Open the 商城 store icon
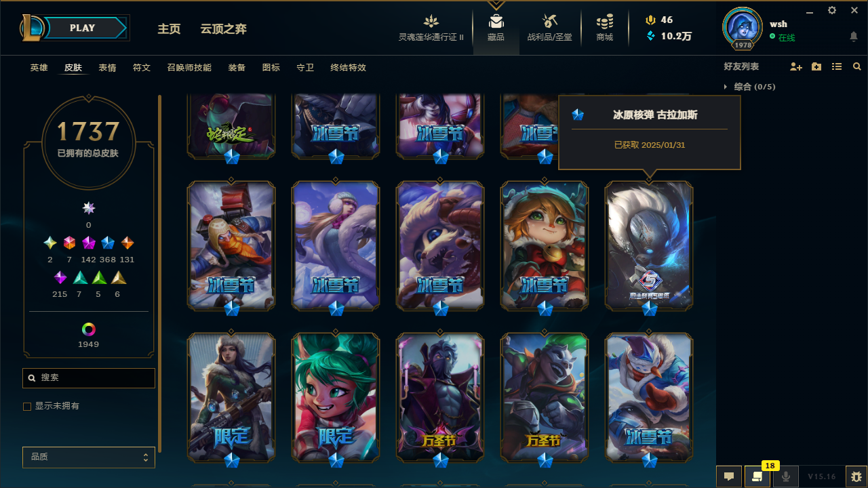Viewport: 868px width, 488px height. click(605, 22)
